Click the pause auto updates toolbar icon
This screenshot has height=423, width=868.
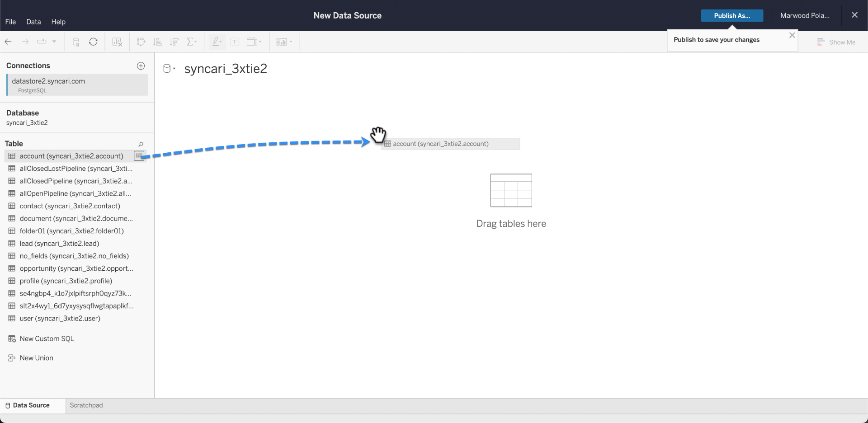click(76, 42)
